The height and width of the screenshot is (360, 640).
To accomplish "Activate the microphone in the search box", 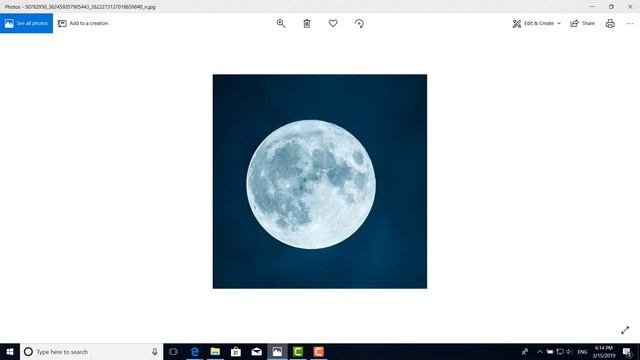I will [155, 351].
